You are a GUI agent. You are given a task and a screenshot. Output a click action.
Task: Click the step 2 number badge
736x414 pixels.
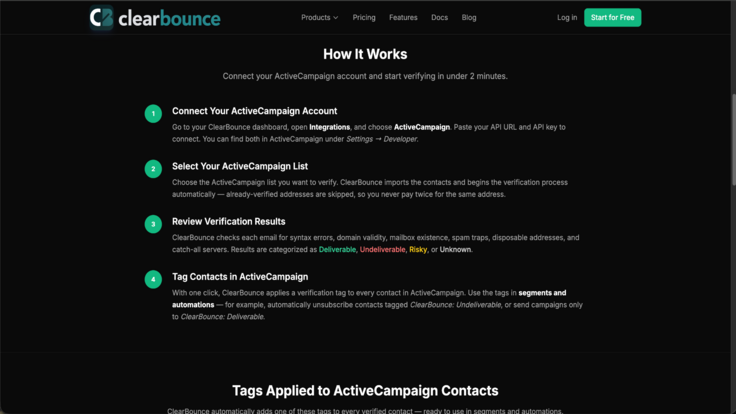(x=153, y=169)
